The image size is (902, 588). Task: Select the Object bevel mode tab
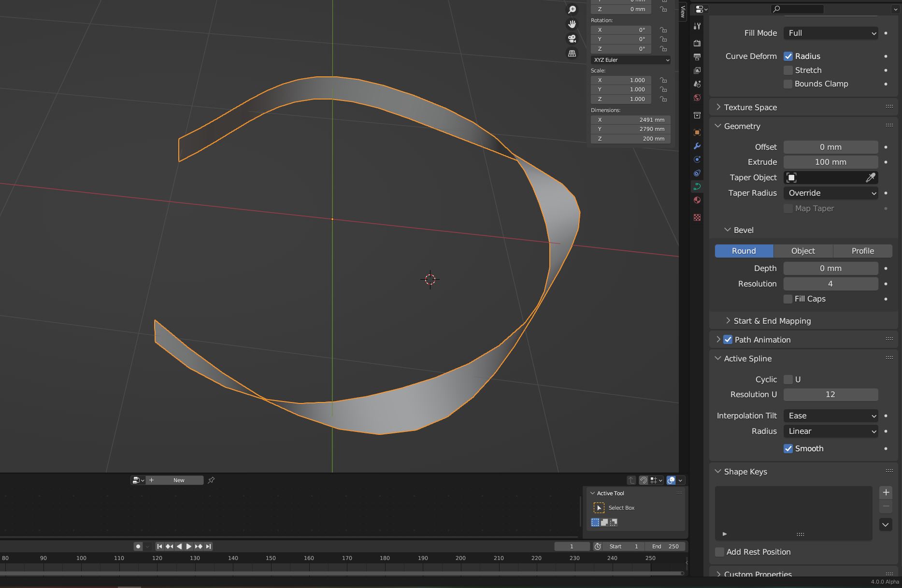pos(803,251)
